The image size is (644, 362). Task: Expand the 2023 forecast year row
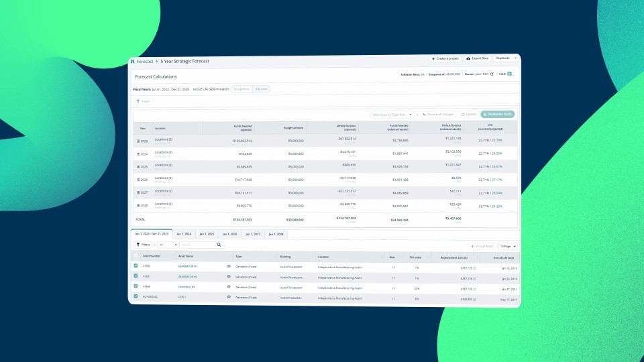138,141
